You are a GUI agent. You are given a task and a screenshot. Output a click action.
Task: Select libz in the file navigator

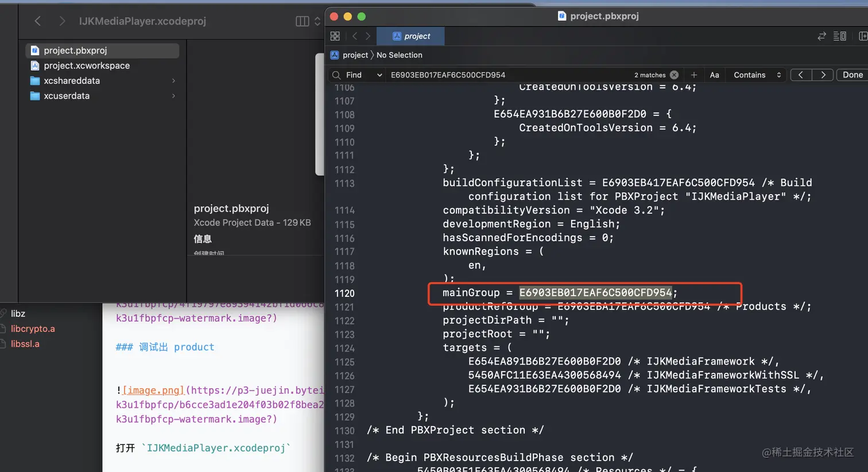pos(18,314)
